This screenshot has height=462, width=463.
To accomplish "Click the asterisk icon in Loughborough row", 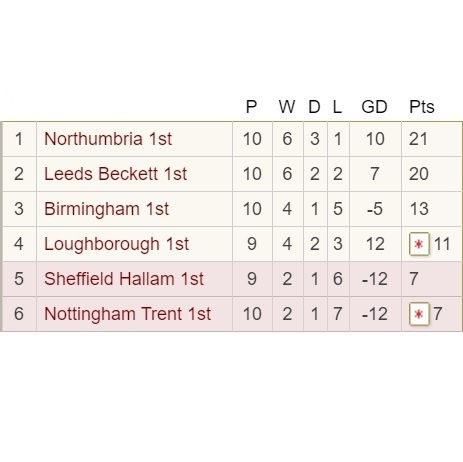I will click(419, 244).
